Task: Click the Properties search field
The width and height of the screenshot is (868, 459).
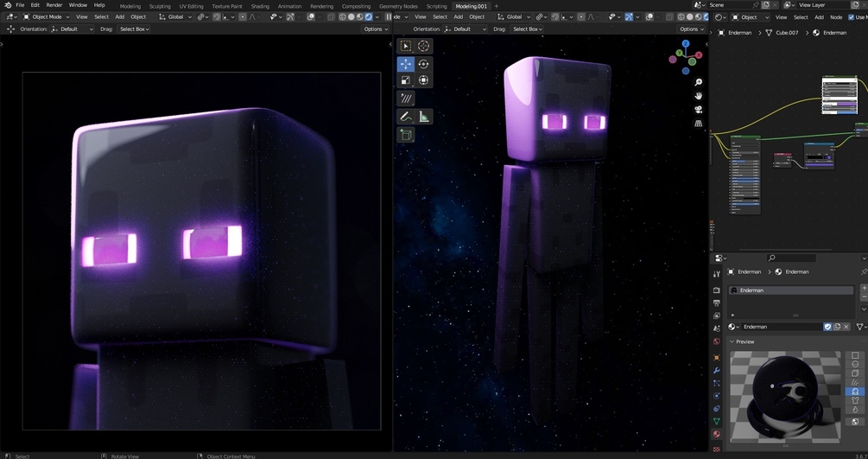Action: 791,258
